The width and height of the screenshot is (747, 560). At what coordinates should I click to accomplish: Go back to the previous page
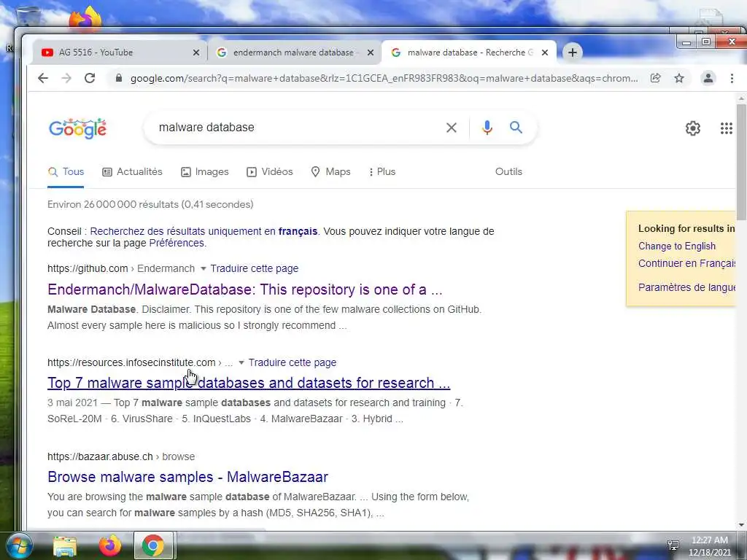click(x=43, y=78)
